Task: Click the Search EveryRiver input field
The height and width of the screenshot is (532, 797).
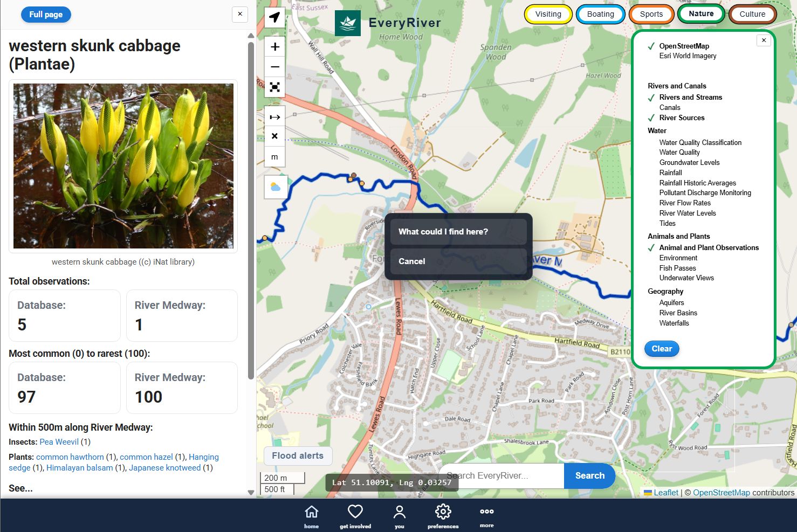Action: [501, 476]
